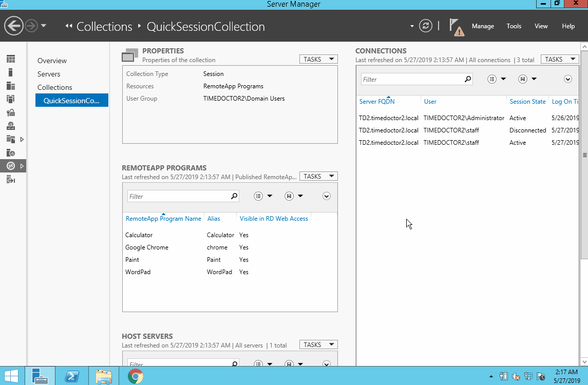The height and width of the screenshot is (385, 588).
Task: Open the Manage menu
Action: click(483, 26)
